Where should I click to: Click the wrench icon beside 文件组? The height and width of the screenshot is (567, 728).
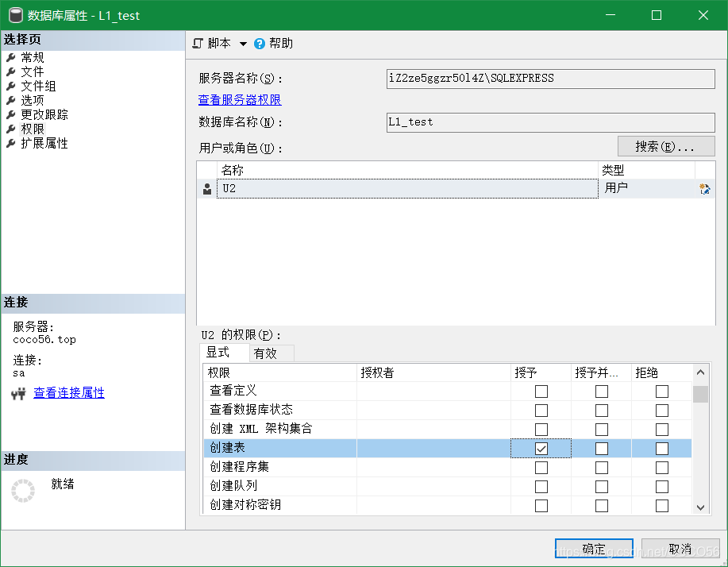11,87
